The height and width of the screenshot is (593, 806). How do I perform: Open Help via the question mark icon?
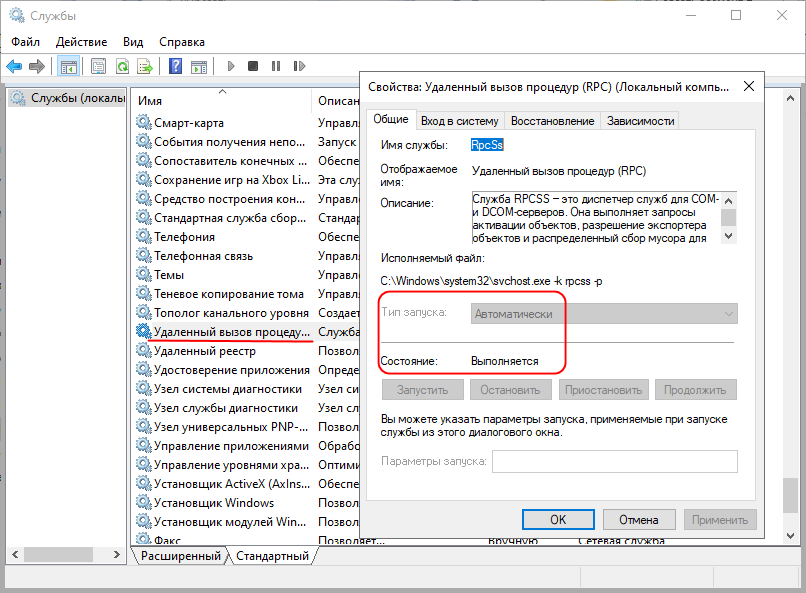pos(175,67)
